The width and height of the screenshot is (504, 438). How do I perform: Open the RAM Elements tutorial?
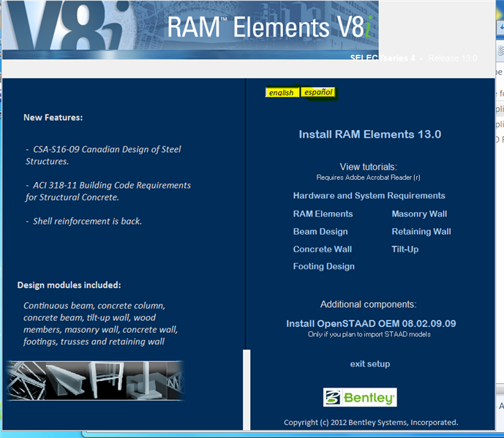(x=323, y=214)
